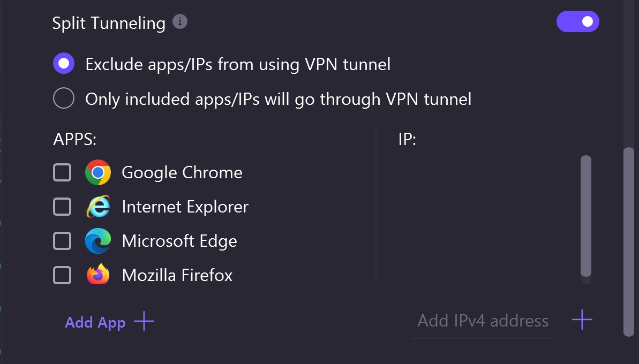Check the Microsoft Edge checkbox
Screen dimensions: 639x364
click(x=62, y=240)
